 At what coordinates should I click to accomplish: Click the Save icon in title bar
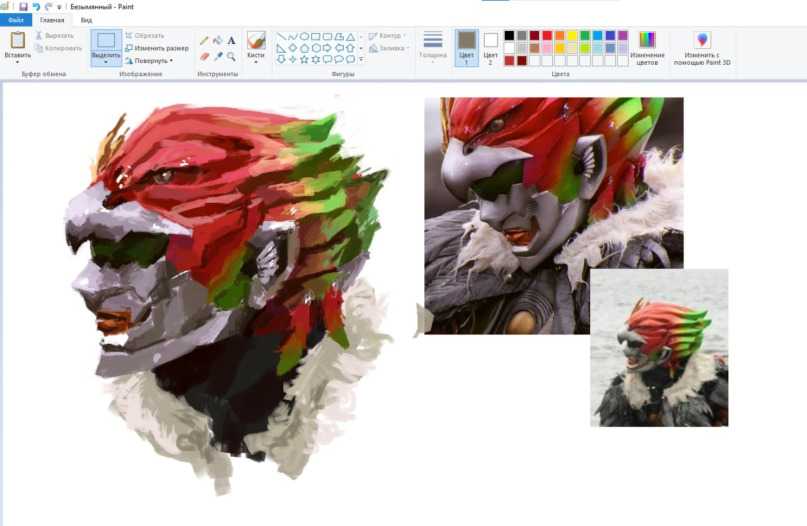pos(23,6)
